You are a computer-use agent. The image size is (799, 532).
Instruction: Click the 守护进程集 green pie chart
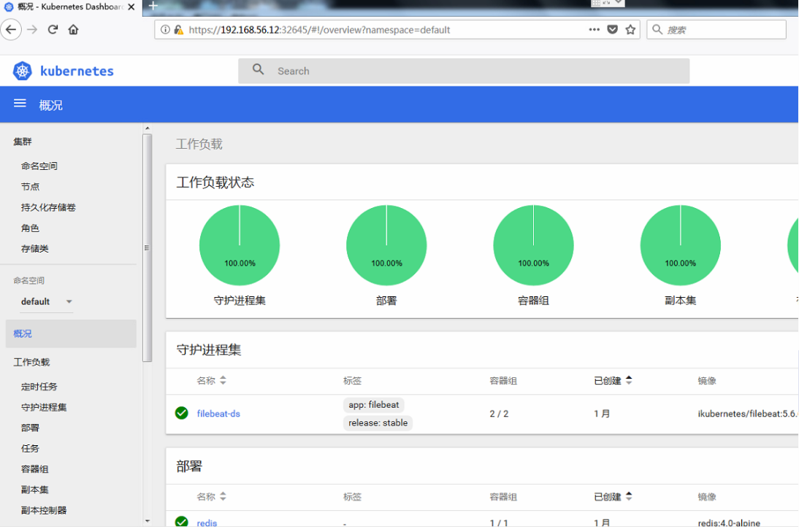pyautogui.click(x=240, y=245)
